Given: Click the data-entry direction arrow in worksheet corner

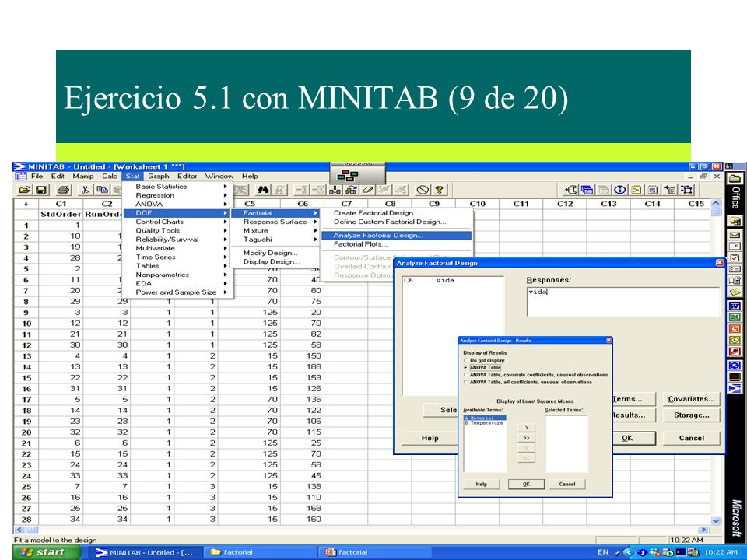Looking at the screenshot, I should pyautogui.click(x=26, y=204).
